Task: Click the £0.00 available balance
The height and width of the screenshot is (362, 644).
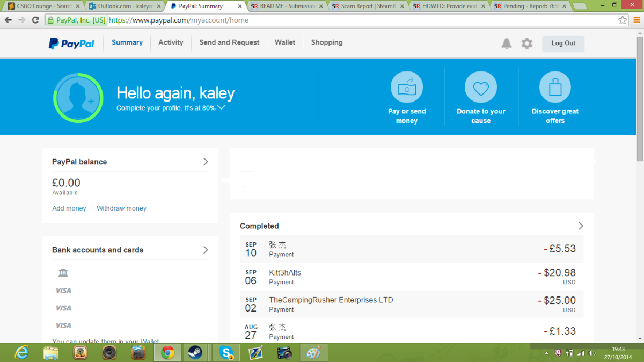Action: [x=66, y=183]
